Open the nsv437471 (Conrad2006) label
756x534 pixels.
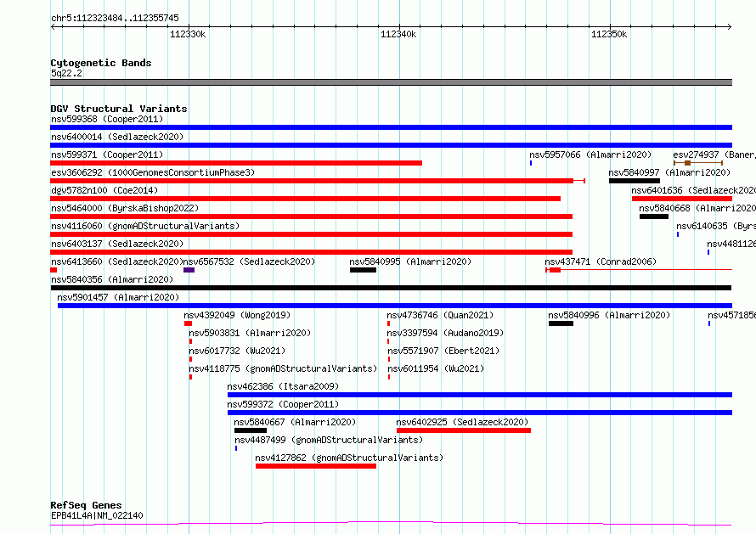click(x=601, y=261)
